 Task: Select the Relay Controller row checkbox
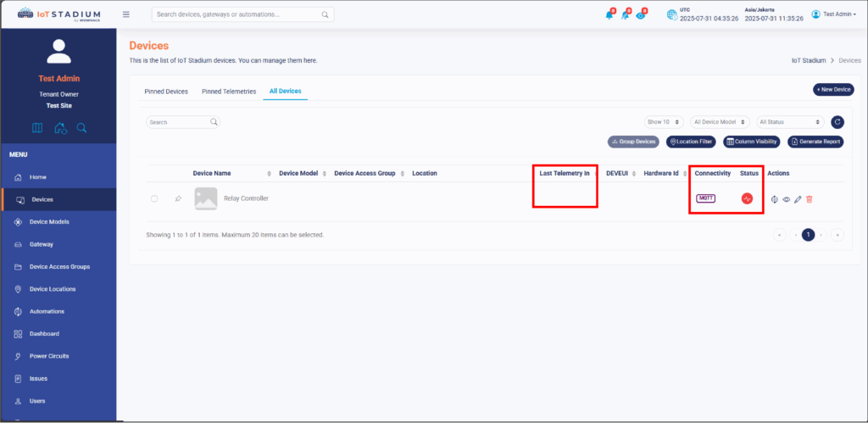click(154, 198)
